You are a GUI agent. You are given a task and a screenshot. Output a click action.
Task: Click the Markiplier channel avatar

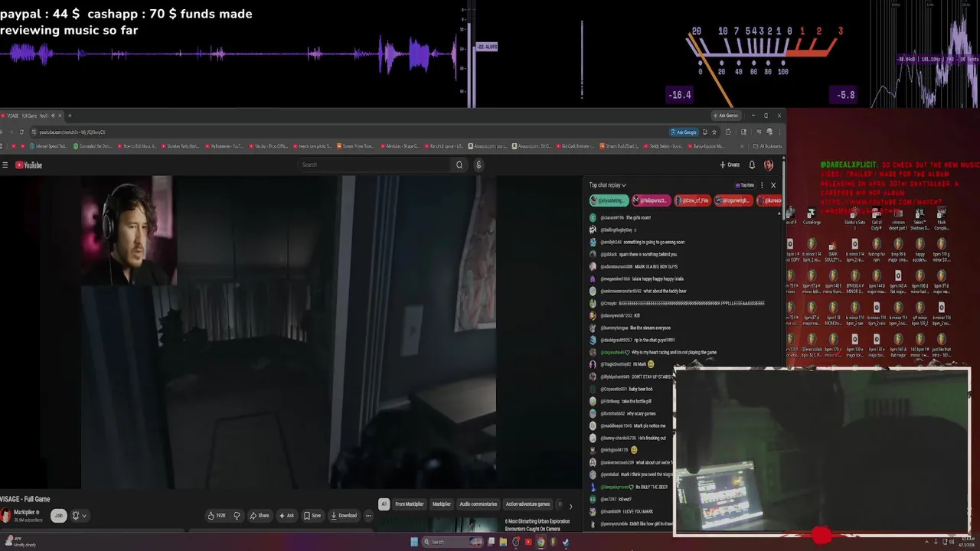tap(5, 516)
